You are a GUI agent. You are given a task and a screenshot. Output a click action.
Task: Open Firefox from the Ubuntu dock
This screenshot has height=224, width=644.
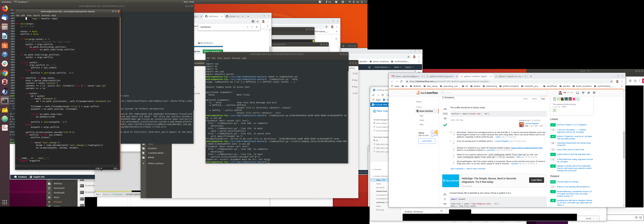(5, 9)
